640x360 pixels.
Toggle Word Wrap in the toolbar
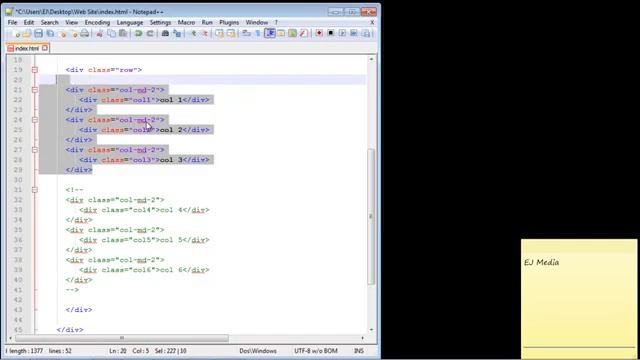click(x=246, y=33)
